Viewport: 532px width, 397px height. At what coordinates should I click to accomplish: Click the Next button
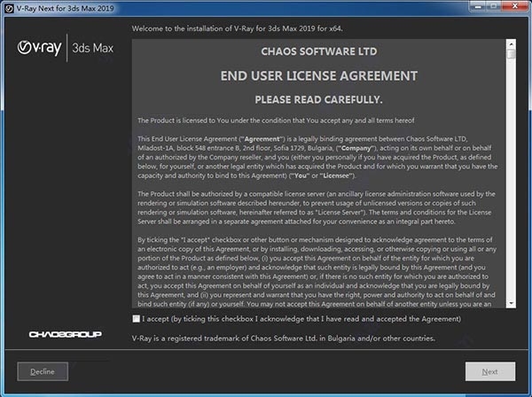coord(490,371)
